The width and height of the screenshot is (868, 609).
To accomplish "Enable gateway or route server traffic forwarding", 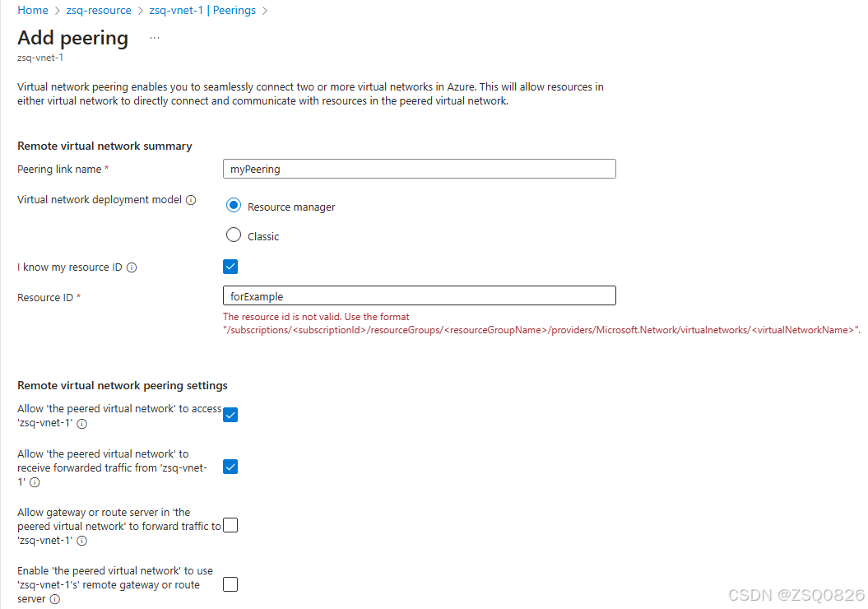I will pos(230,524).
